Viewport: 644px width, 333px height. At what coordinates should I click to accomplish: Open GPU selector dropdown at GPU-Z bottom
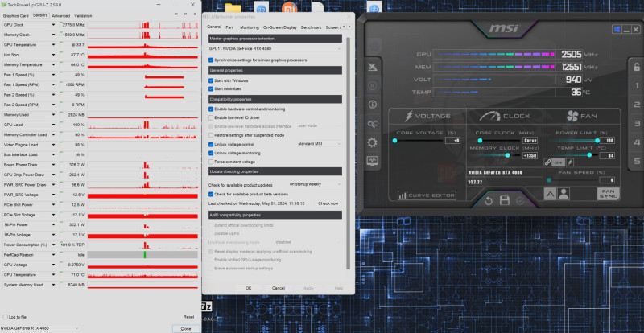point(39,328)
